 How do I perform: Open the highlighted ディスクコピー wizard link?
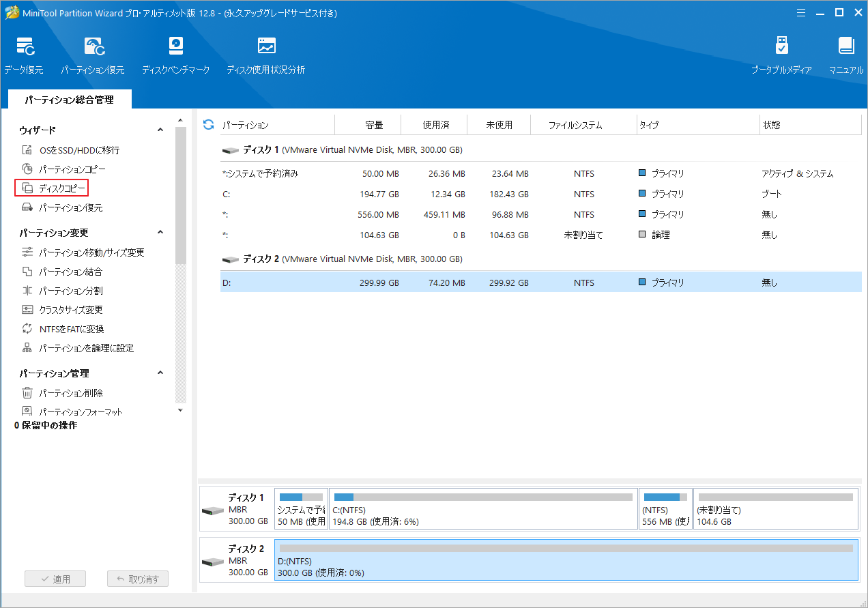pos(57,188)
